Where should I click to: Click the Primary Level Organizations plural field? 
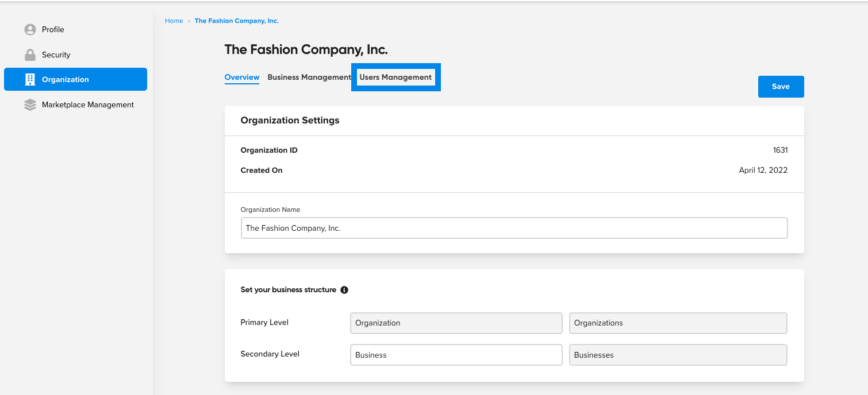tap(678, 323)
